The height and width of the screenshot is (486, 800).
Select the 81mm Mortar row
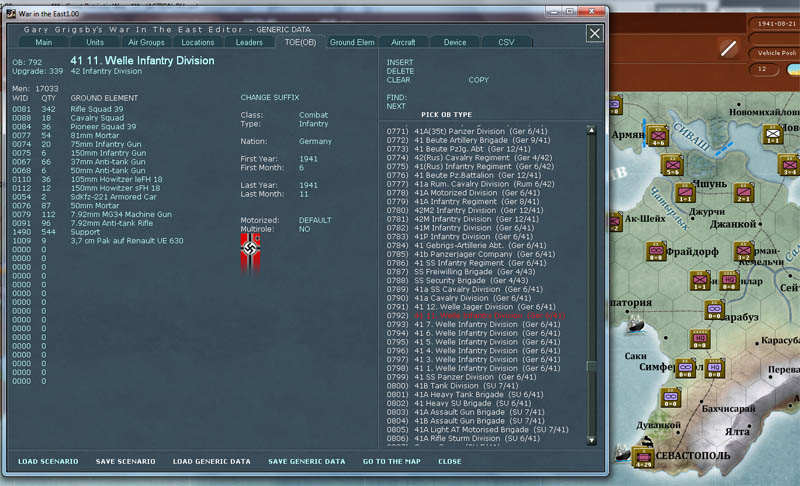pos(65,136)
